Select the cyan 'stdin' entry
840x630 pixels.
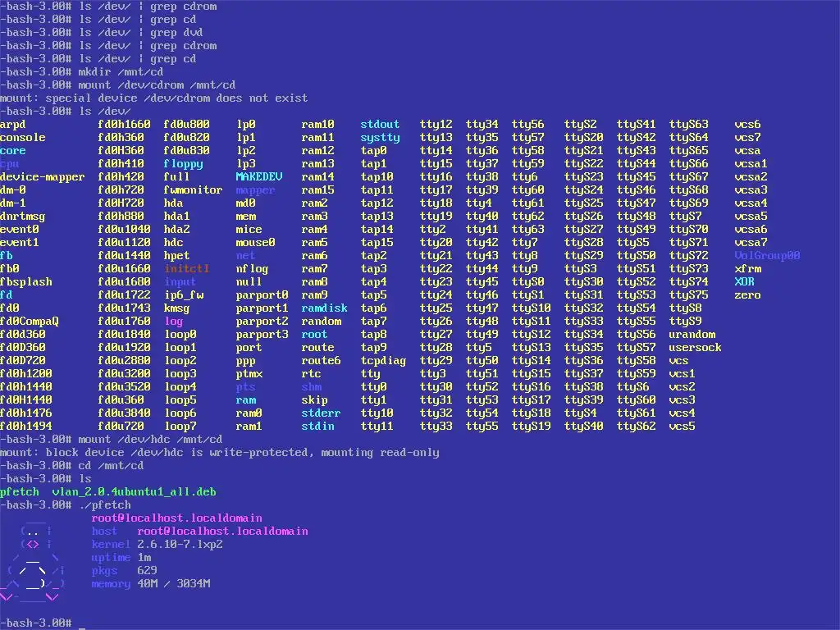click(x=317, y=427)
